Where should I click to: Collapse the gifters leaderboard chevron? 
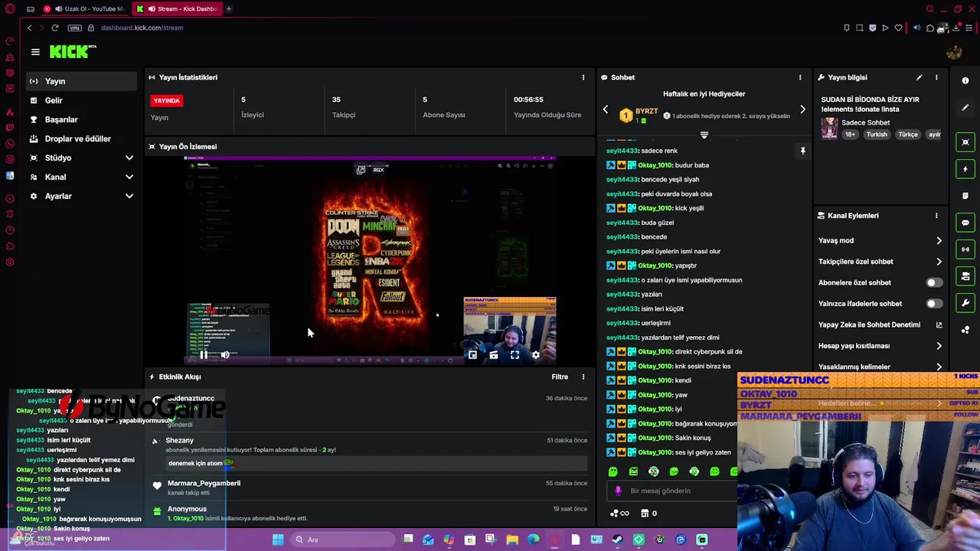pos(704,135)
